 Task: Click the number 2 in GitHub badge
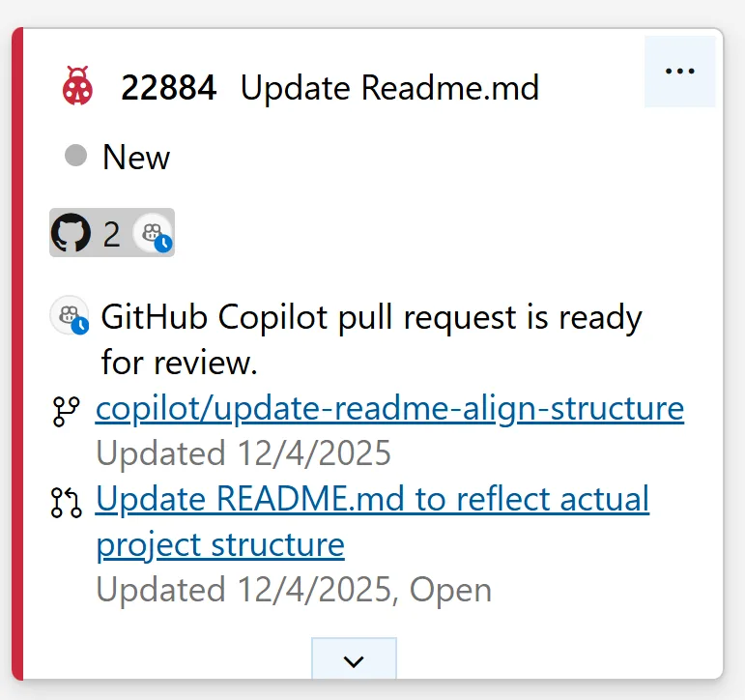[x=112, y=234]
